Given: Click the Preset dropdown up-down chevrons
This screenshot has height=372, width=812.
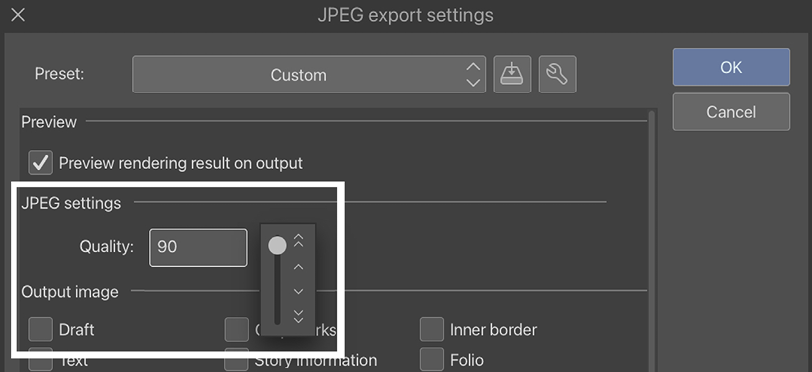Looking at the screenshot, I should (473, 75).
